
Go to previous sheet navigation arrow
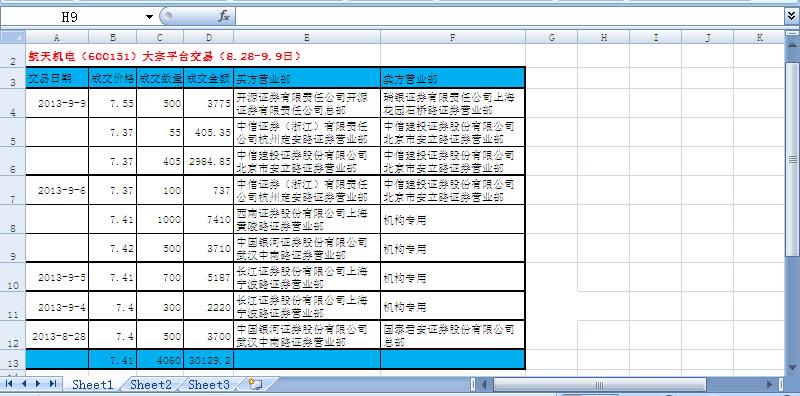[23, 384]
